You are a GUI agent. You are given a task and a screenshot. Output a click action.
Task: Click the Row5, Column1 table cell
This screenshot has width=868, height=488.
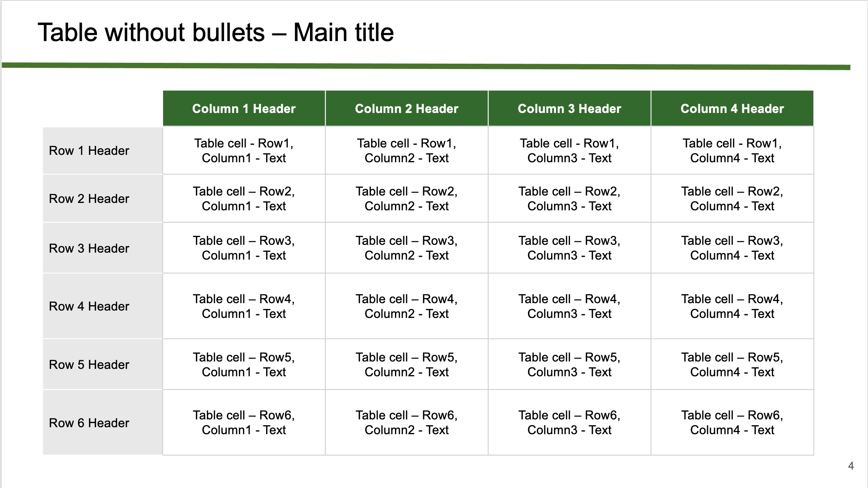click(244, 364)
